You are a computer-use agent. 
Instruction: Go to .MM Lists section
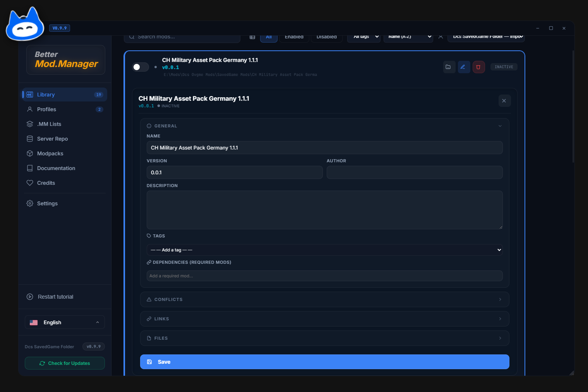[x=65, y=124]
